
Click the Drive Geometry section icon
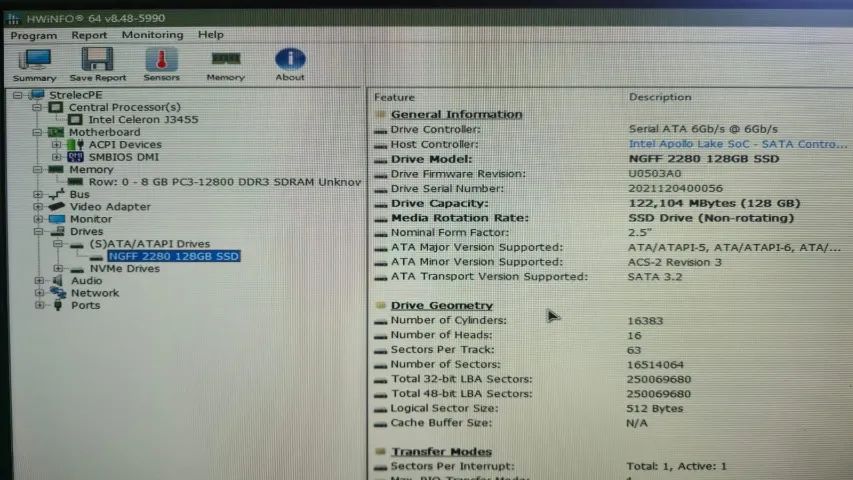pos(380,305)
